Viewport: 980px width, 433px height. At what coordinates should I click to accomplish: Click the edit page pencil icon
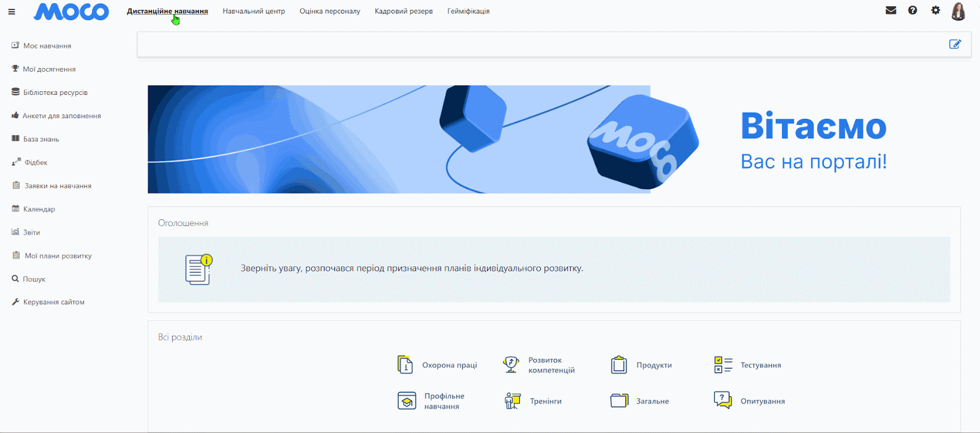(955, 44)
